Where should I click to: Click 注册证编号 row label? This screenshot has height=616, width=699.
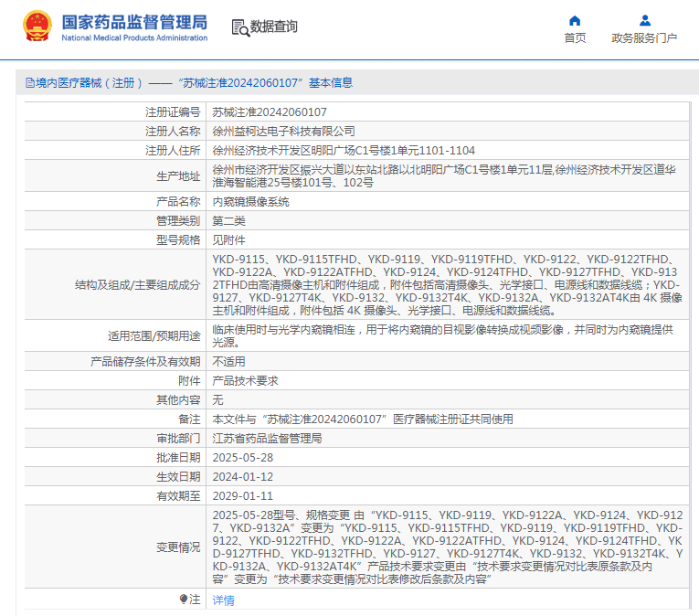pos(173,112)
